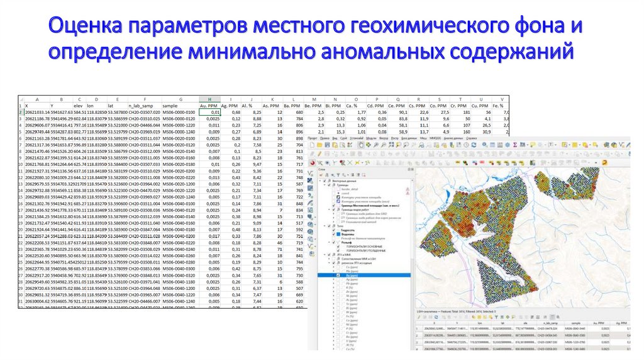Select the Identify Features tool
Viewport: 644px width, 361px height.
pyautogui.click(x=485, y=145)
